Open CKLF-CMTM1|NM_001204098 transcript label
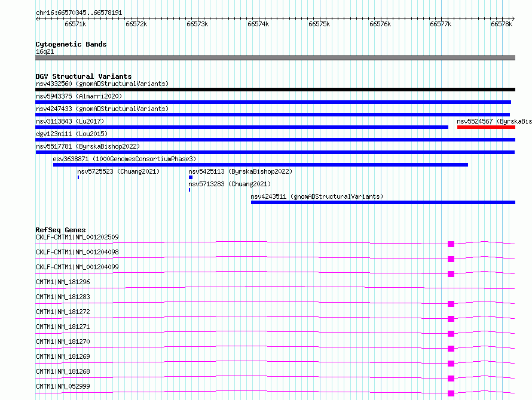The height and width of the screenshot is (400, 532). pyautogui.click(x=77, y=252)
